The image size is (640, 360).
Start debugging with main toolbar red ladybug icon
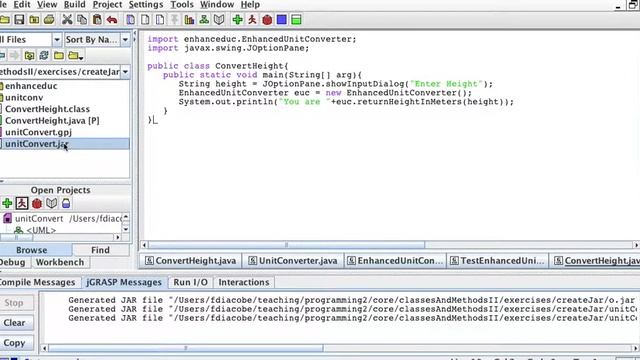coord(267,20)
